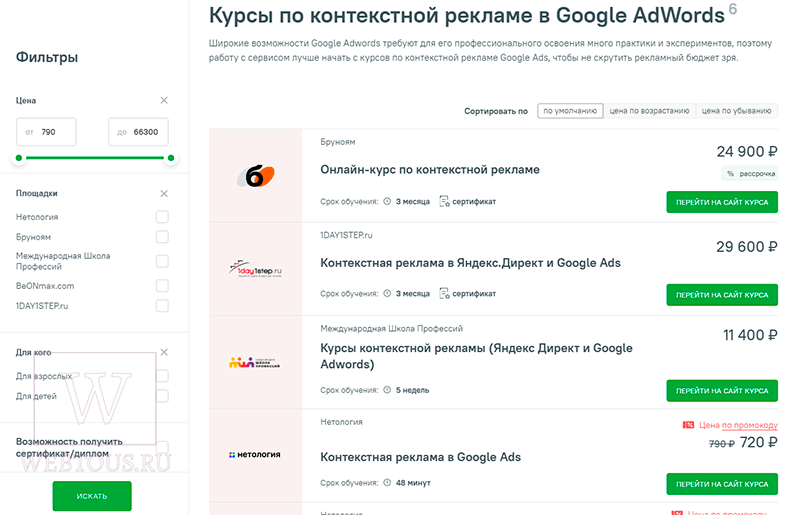800x515 pixels.
Task: Open Контекстная реклама в Яндекс.Директ и Google Ads
Action: point(470,263)
